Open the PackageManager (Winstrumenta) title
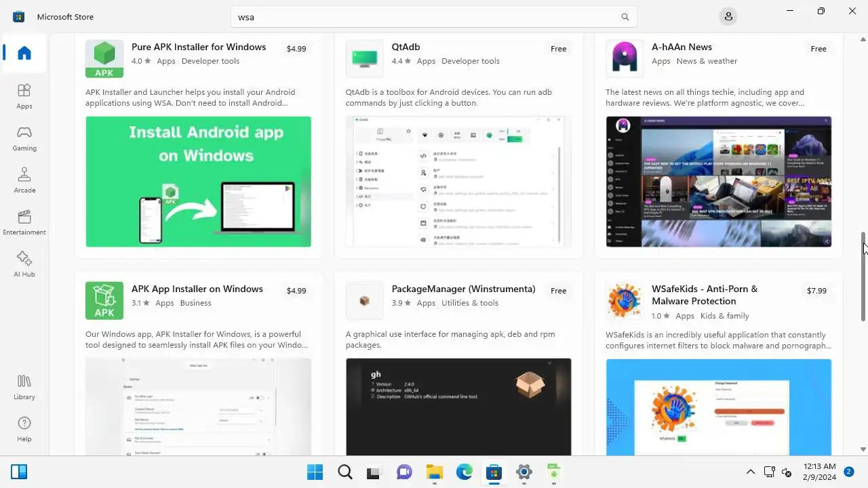Screen dimensions: 868x488 [x=463, y=289]
